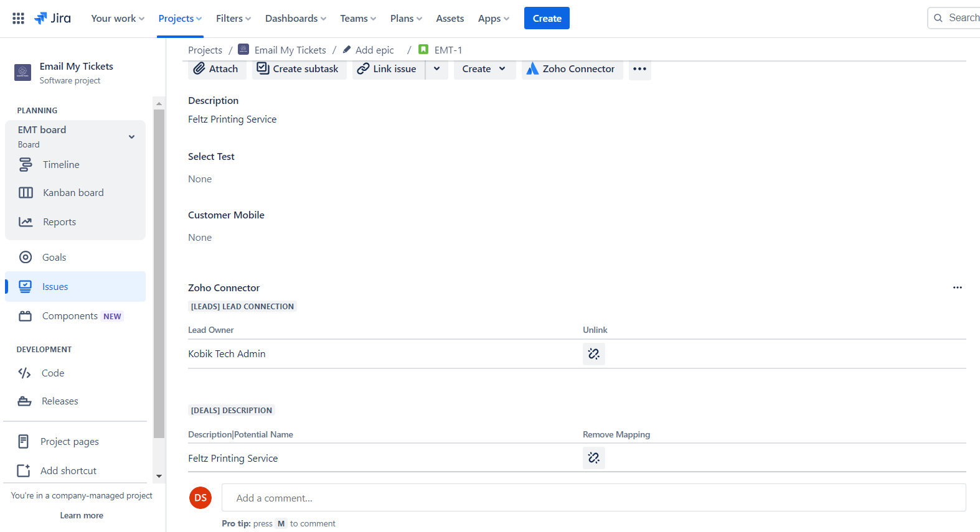980x532 pixels.
Task: Click Remove Mapping icon for Feltz Printing Service
Action: 594,458
